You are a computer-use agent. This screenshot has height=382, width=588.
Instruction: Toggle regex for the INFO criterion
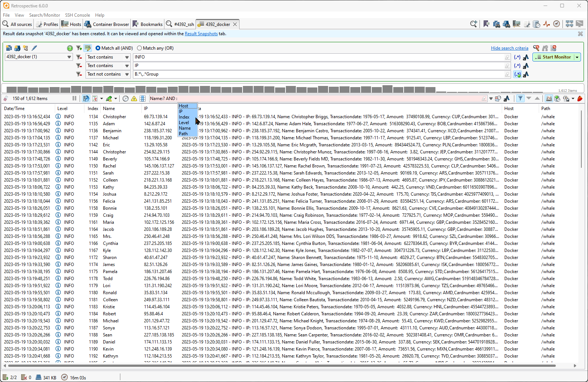point(517,57)
